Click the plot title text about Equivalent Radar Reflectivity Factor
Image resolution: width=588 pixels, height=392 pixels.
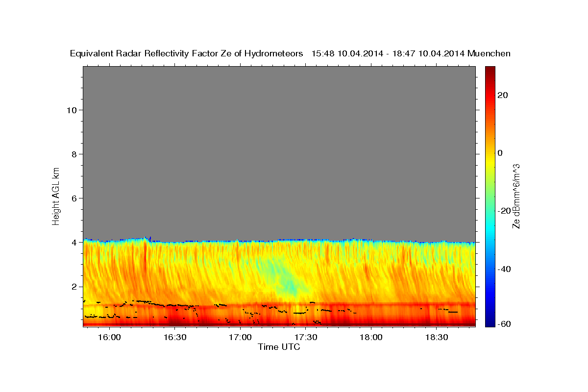290,53
